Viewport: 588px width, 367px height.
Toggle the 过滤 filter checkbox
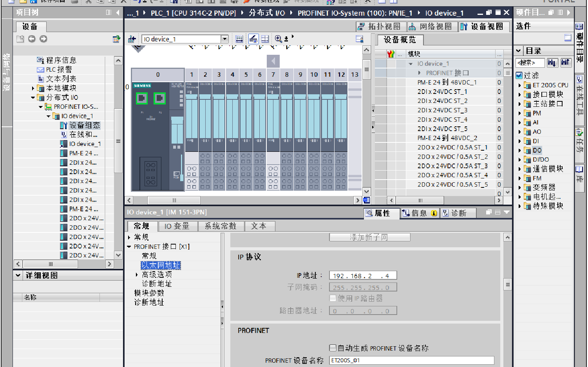pyautogui.click(x=519, y=75)
